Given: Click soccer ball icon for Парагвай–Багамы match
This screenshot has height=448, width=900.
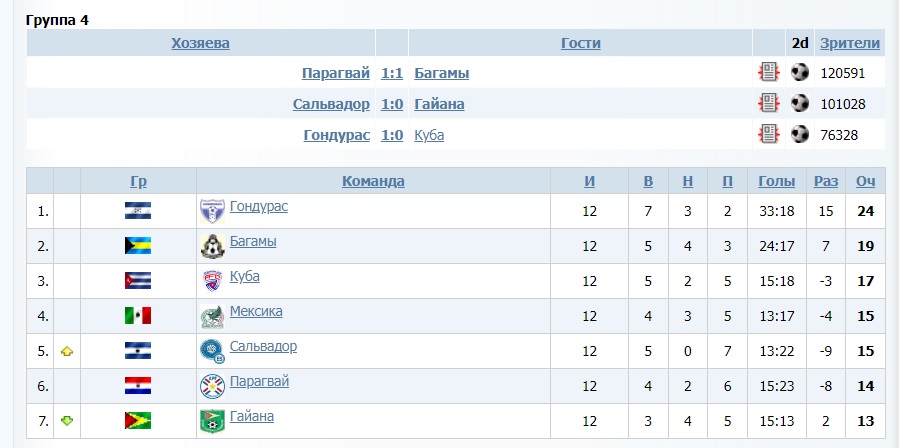Looking at the screenshot, I should pyautogui.click(x=800, y=73).
